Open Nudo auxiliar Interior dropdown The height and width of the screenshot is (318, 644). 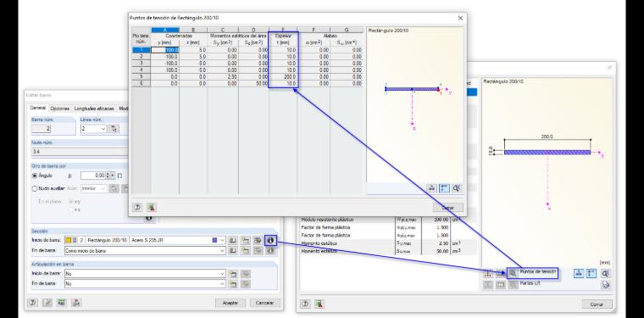[x=103, y=188]
